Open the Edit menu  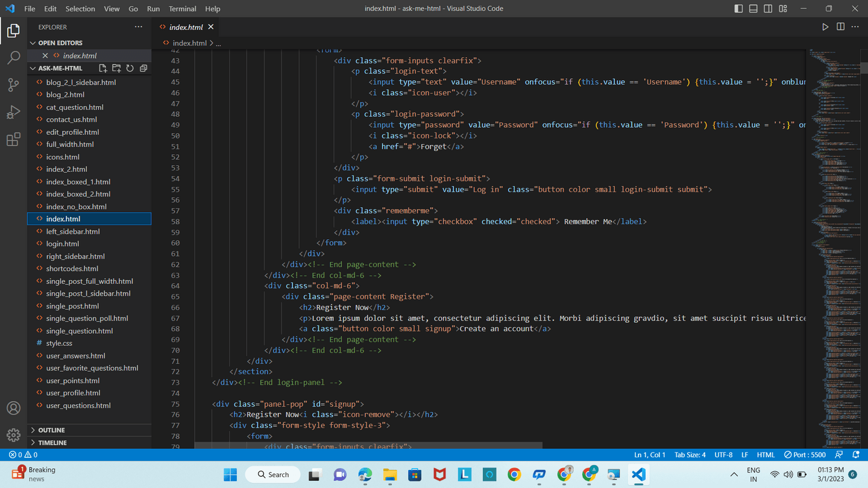[x=51, y=8]
